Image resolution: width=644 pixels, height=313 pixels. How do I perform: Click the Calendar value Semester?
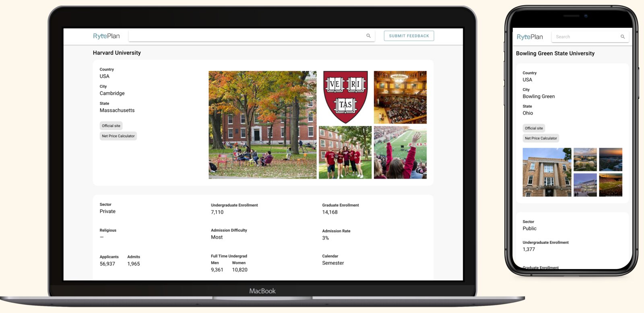333,263
